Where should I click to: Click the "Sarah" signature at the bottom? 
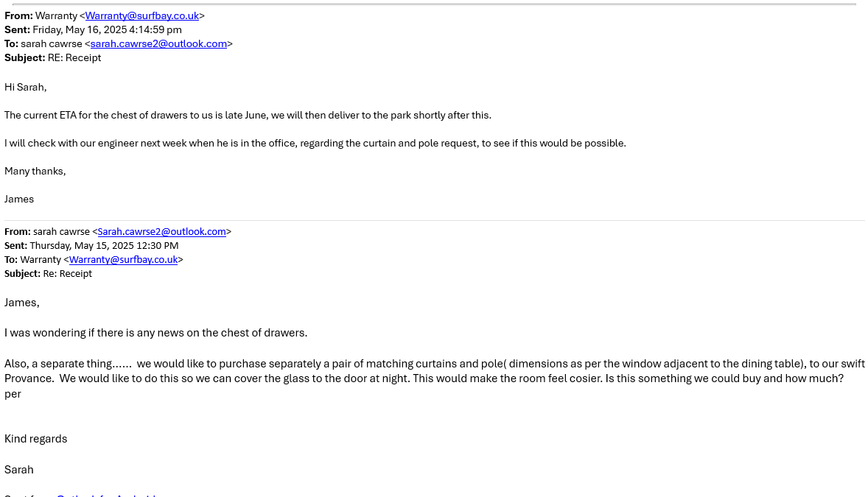click(19, 470)
